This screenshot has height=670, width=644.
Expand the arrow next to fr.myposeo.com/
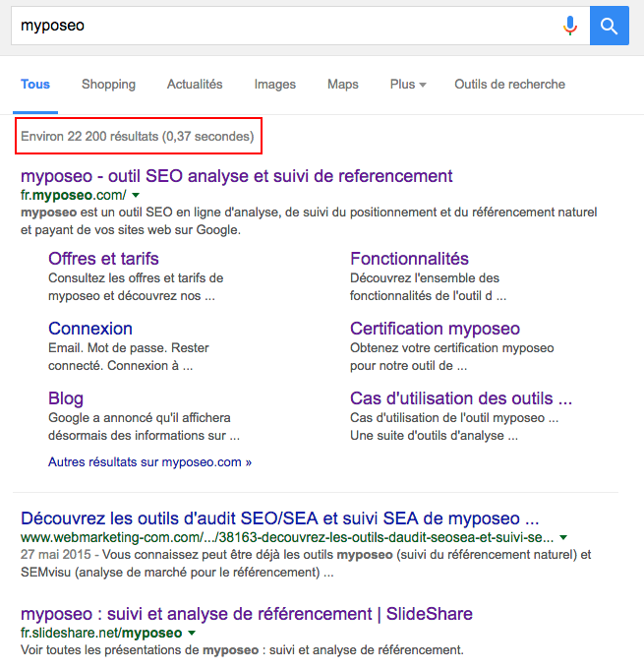point(136,195)
